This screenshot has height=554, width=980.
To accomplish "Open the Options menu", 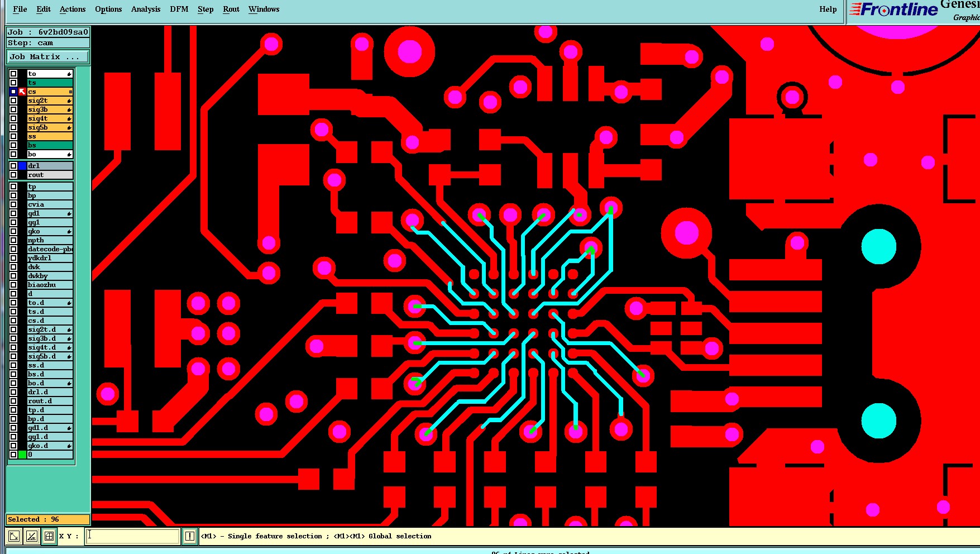I will (x=108, y=9).
